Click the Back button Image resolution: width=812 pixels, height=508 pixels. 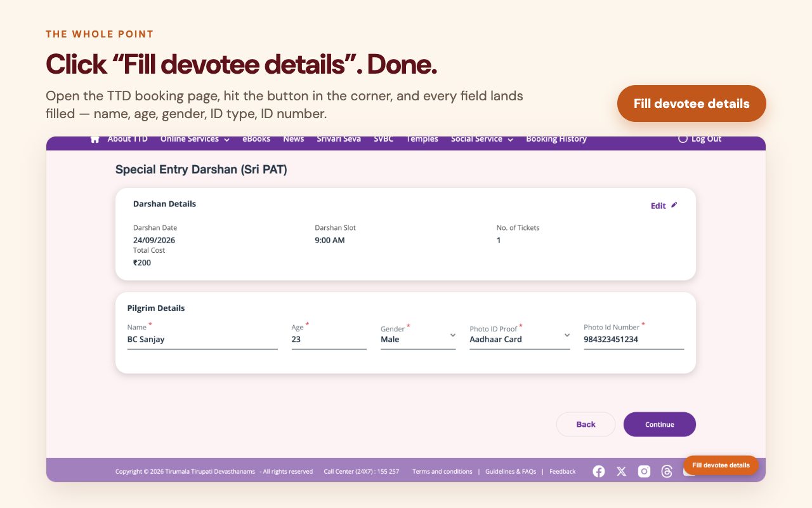pos(586,424)
